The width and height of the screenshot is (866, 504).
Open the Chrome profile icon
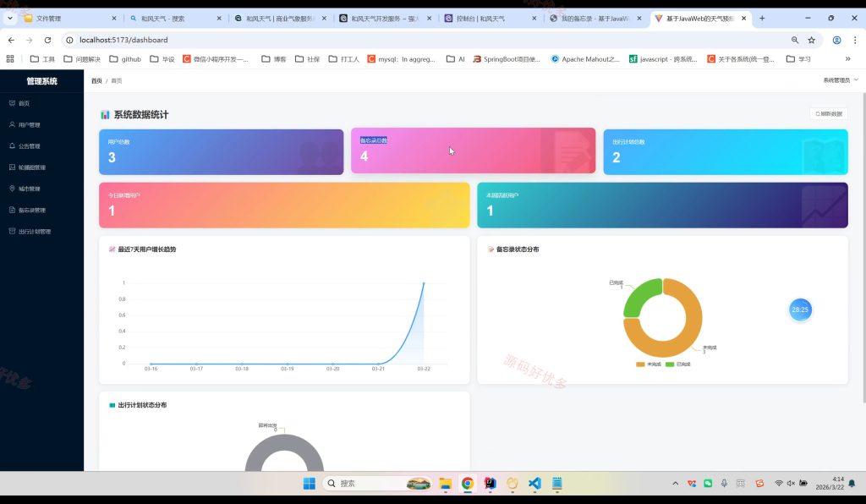click(836, 40)
